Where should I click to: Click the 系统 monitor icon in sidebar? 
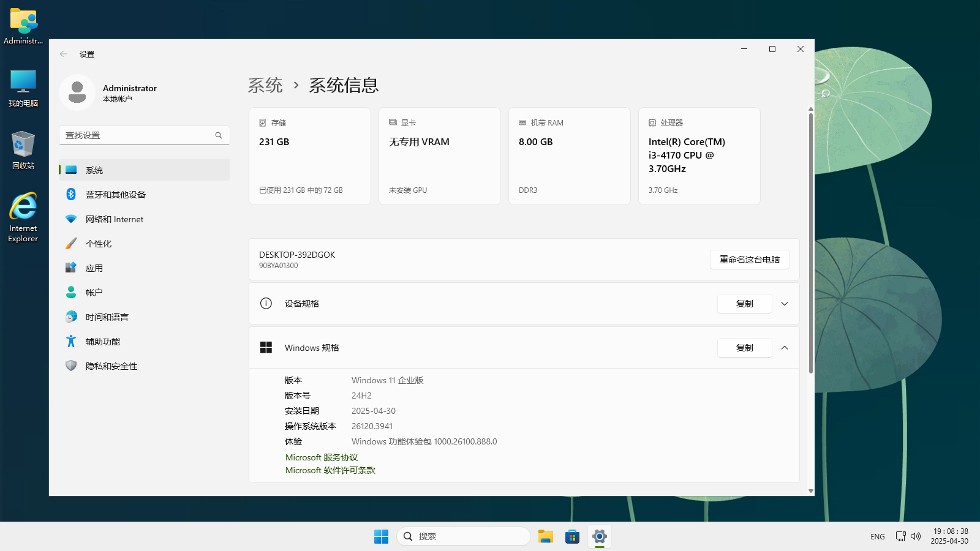[71, 170]
